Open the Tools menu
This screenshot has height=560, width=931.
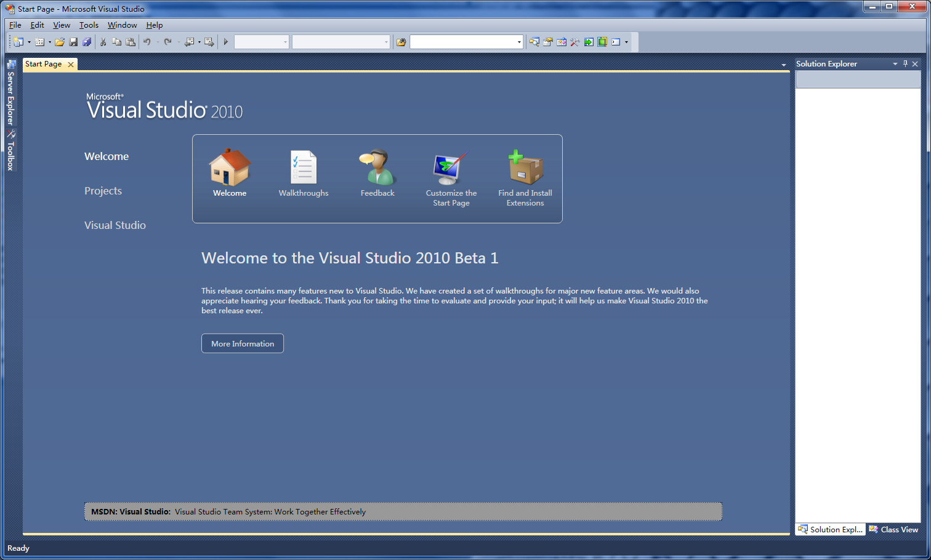click(x=89, y=25)
